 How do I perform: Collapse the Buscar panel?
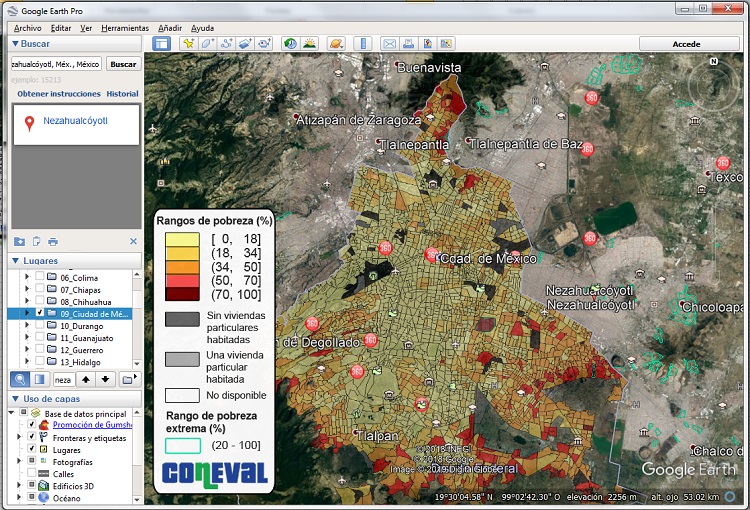tap(15, 44)
